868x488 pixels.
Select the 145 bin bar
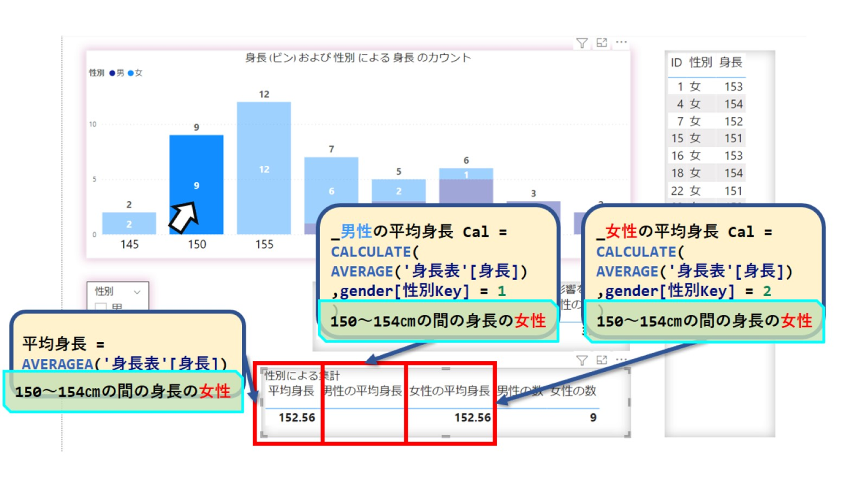click(x=129, y=223)
